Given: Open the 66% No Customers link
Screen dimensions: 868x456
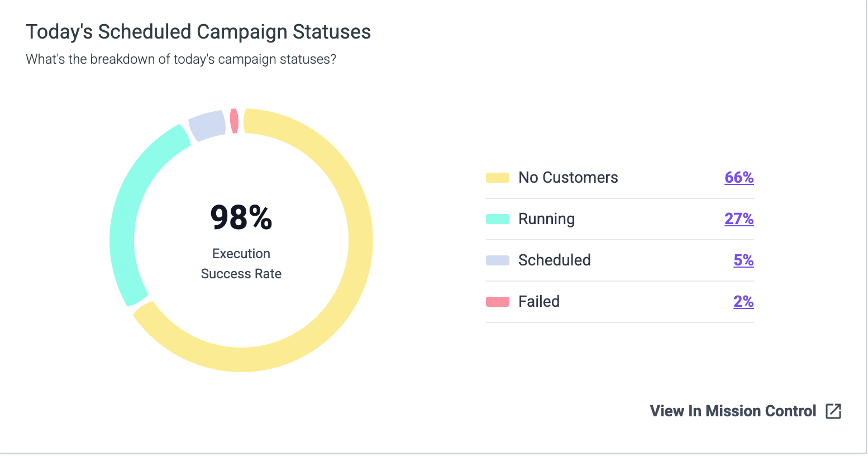Looking at the screenshot, I should 739,178.
